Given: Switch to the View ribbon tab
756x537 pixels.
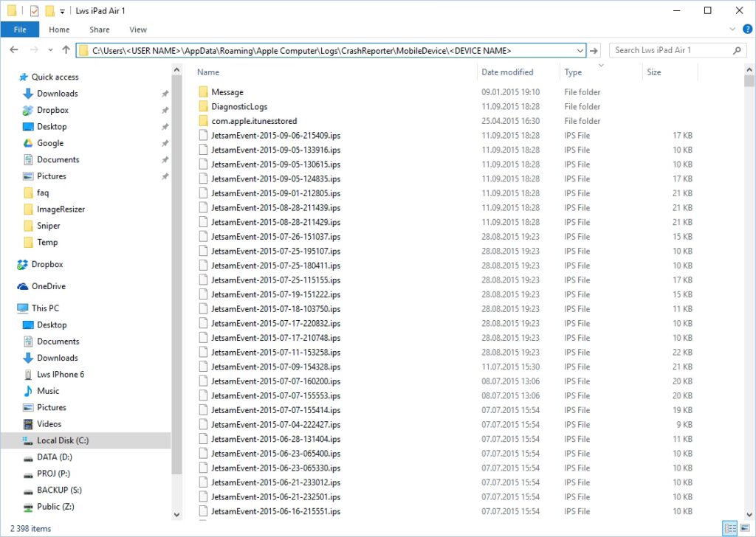Looking at the screenshot, I should [138, 30].
